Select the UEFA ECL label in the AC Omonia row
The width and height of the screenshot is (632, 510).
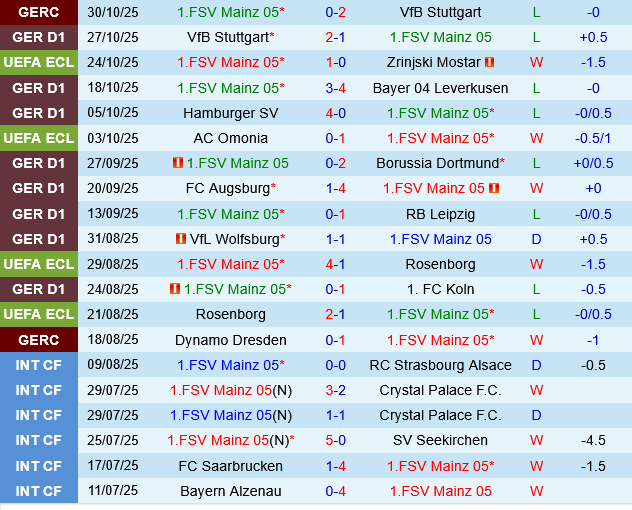(39, 138)
